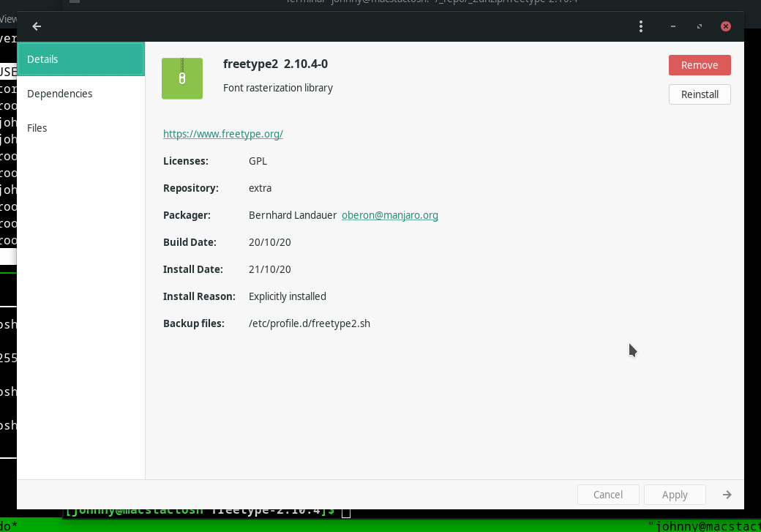This screenshot has width=761, height=532.
Task: Click the Cancel button
Action: (x=607, y=495)
